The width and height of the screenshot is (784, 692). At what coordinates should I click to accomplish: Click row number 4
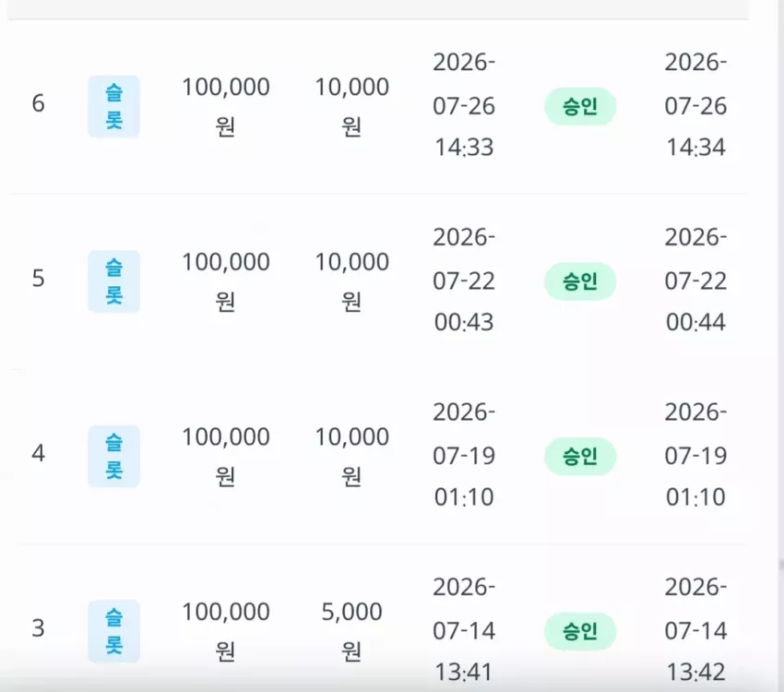tap(39, 454)
